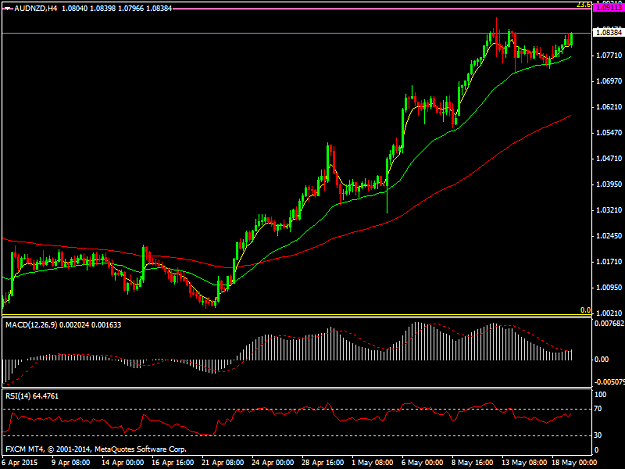Click the 8 May 16:00 time label
The width and height of the screenshot is (625, 469).
coord(472,462)
